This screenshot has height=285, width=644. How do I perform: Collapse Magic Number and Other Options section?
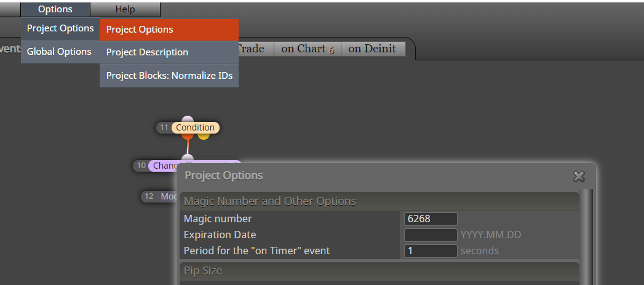pos(379,201)
